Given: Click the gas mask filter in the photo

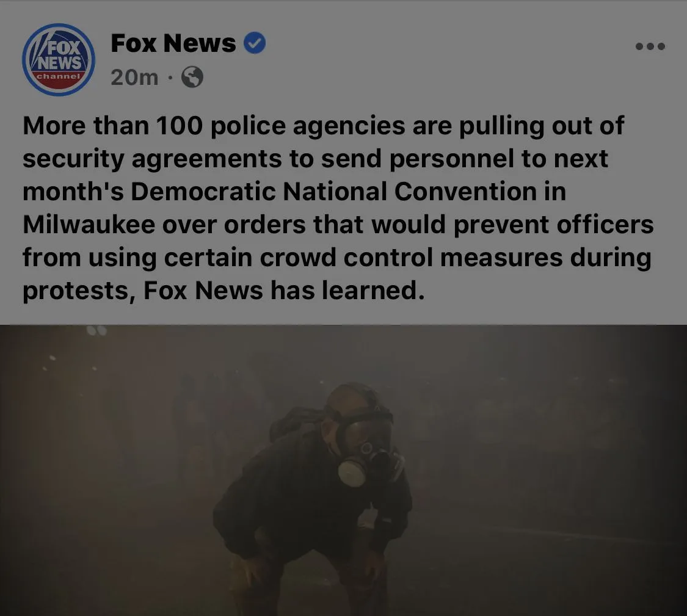Looking at the screenshot, I should click(x=351, y=473).
